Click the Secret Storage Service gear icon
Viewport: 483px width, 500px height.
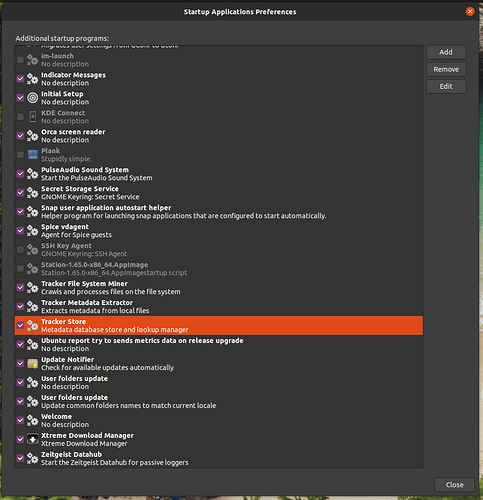click(32, 193)
